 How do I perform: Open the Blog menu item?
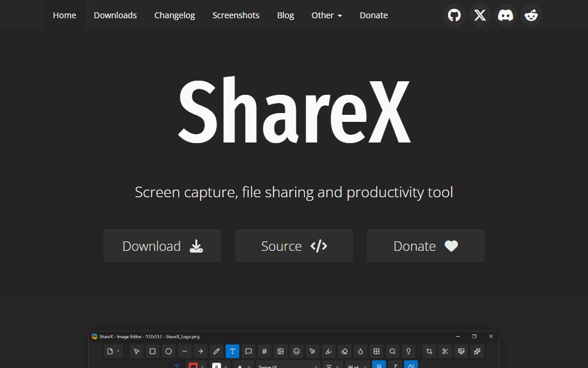[x=285, y=15]
